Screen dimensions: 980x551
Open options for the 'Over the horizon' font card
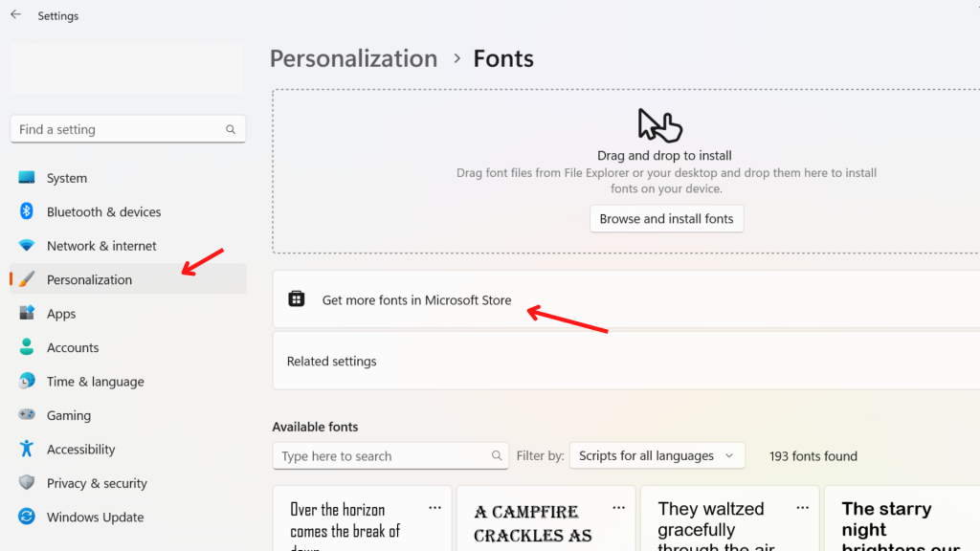[435, 508]
